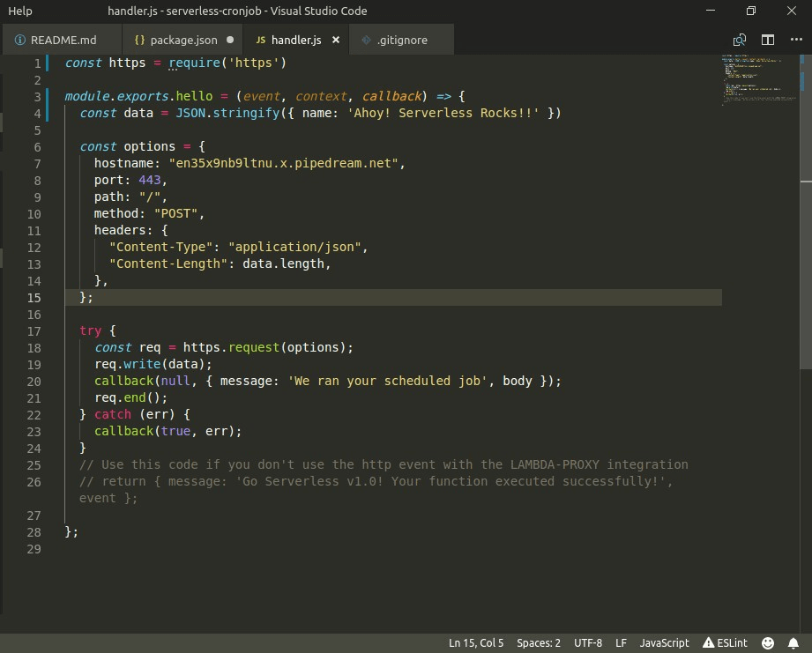Open the editor's More Actions menu
The image size is (812, 653).
point(794,40)
